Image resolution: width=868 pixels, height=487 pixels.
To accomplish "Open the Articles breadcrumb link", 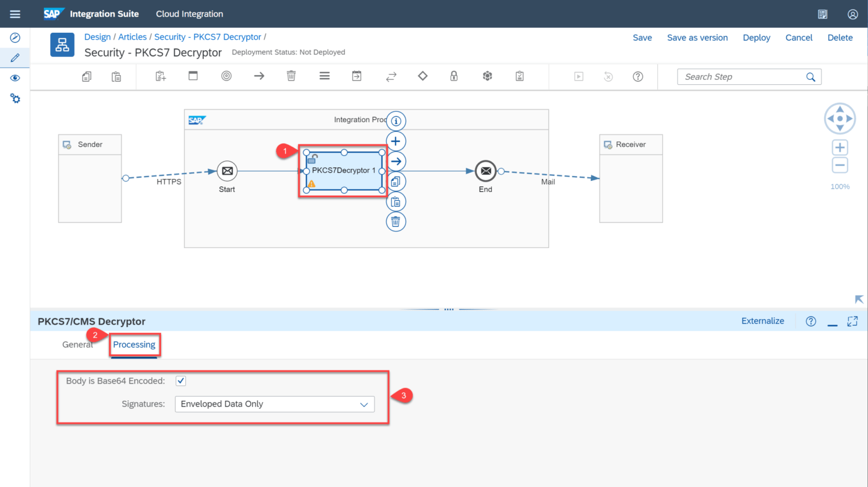I will (133, 37).
